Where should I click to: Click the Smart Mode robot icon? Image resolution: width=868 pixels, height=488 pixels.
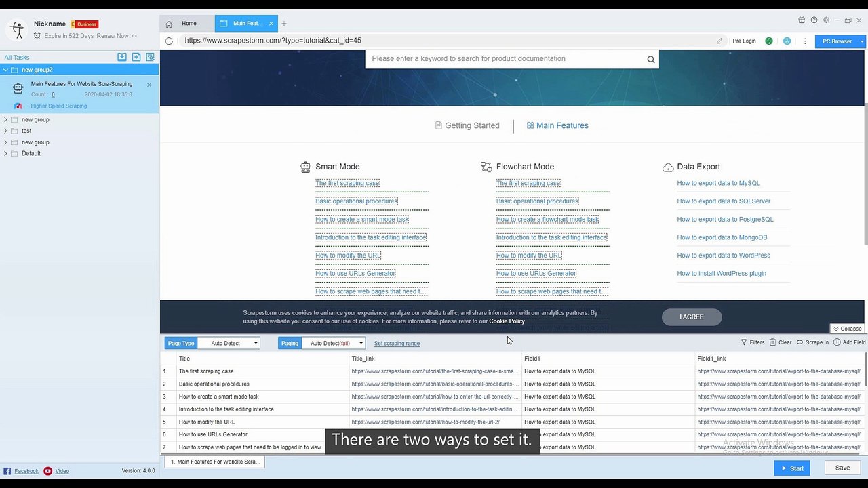pos(305,167)
